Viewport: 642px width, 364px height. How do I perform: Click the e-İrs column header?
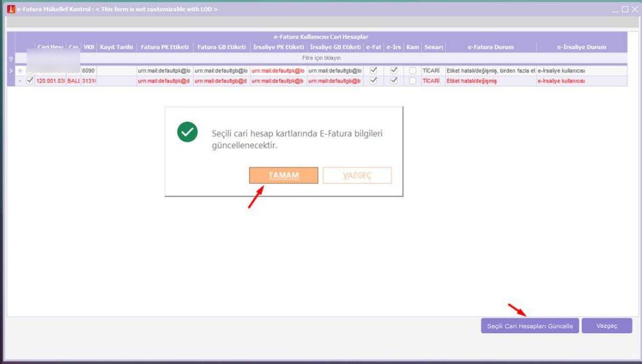(394, 47)
